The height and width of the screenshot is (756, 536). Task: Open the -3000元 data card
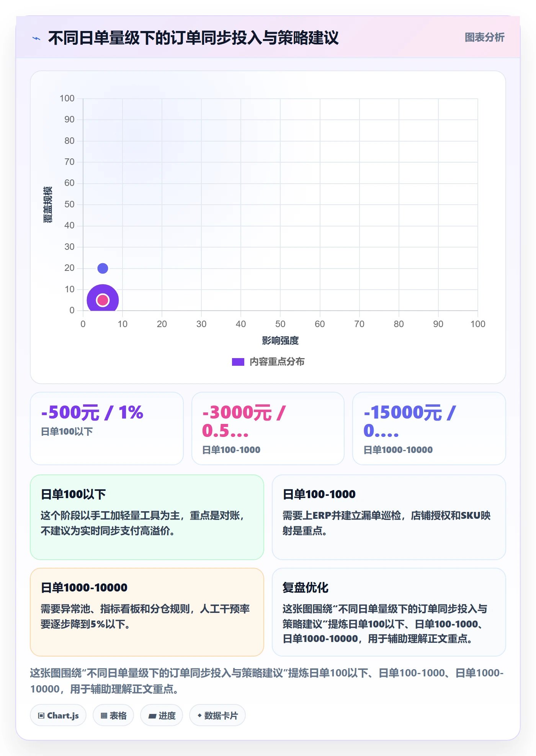[x=268, y=428]
